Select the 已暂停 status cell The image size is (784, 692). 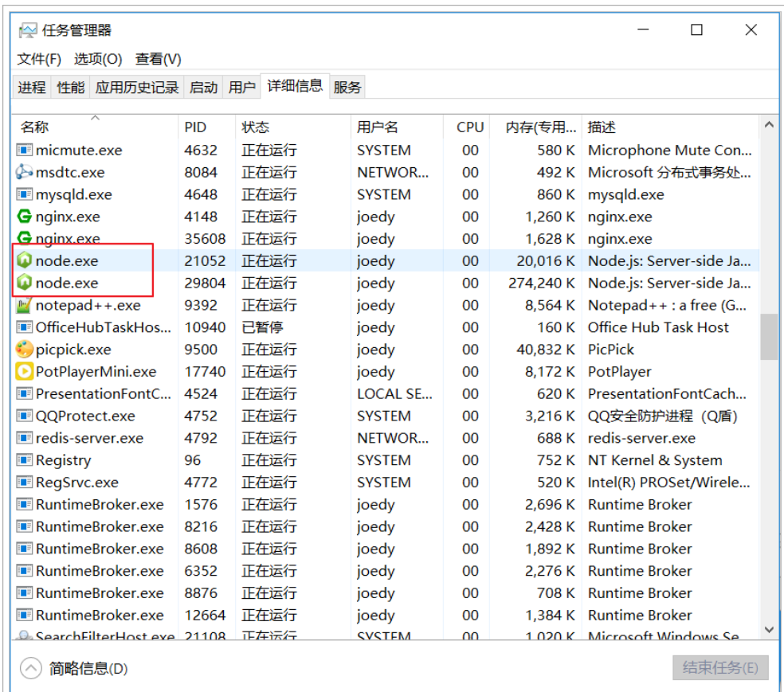262,326
